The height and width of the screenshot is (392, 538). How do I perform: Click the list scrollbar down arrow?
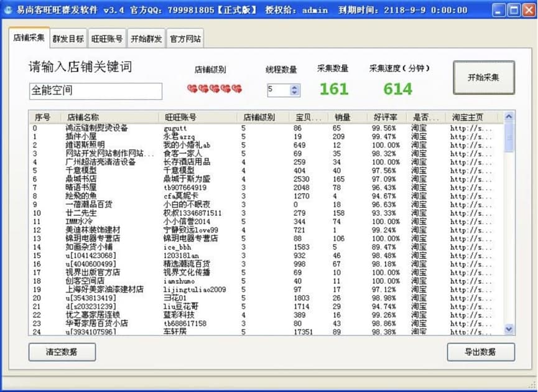pyautogui.click(x=509, y=329)
